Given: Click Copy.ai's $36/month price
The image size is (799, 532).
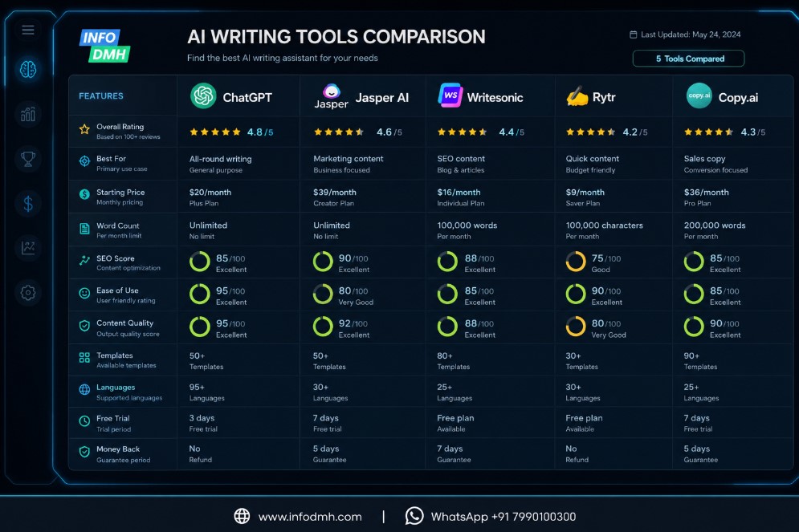Looking at the screenshot, I should (x=707, y=193).
